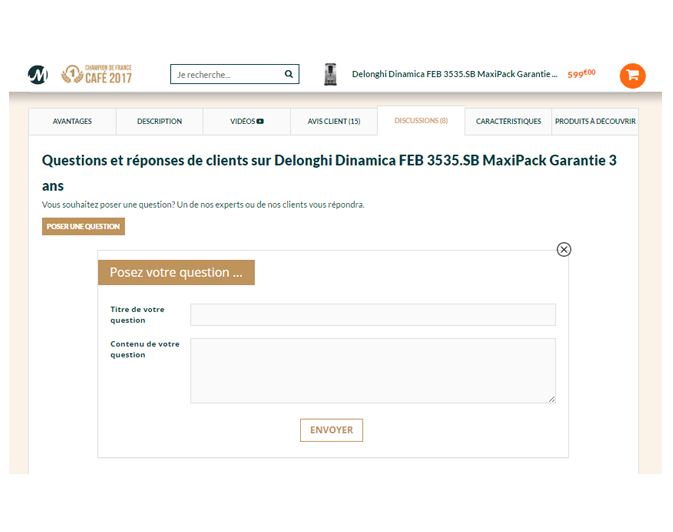This screenshot has width=673, height=532.
Task: Click the round M site logo
Action: click(x=38, y=75)
